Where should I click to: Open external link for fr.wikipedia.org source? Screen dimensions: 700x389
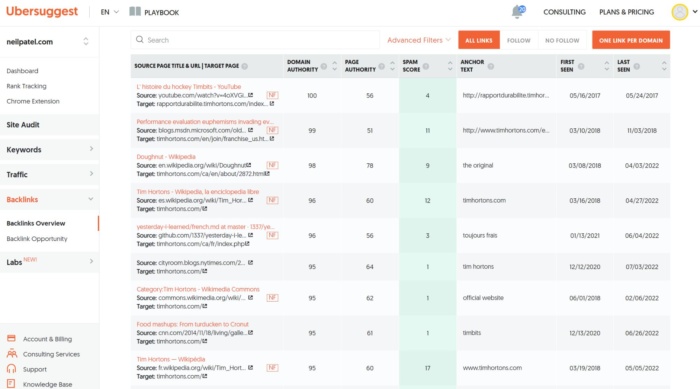coord(250,368)
